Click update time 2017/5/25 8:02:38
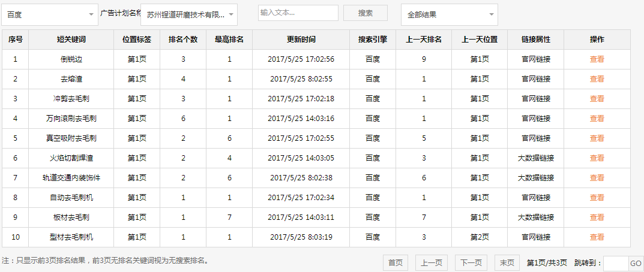This screenshot has width=644, height=272. (x=301, y=178)
